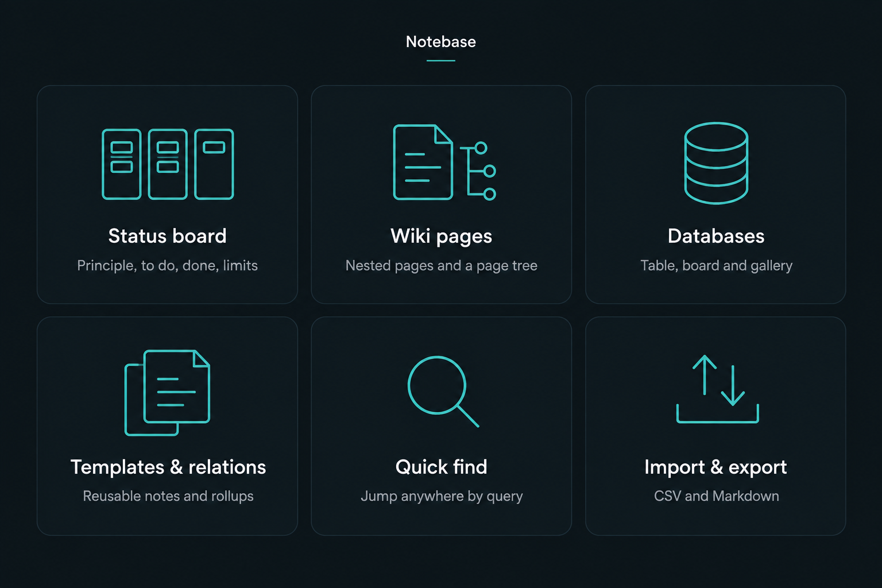Click the Status board kanban columns icon
Viewport: 882px width, 588px height.
coord(168,164)
